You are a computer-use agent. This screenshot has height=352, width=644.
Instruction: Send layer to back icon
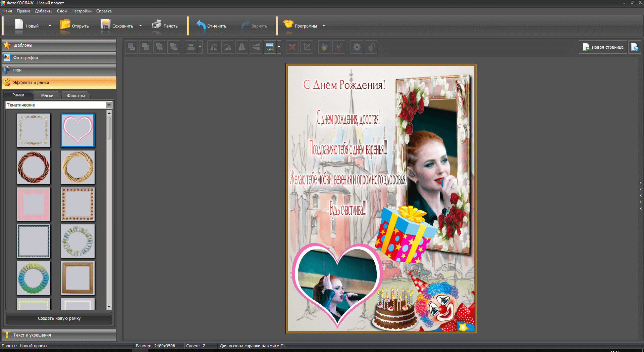coord(174,47)
